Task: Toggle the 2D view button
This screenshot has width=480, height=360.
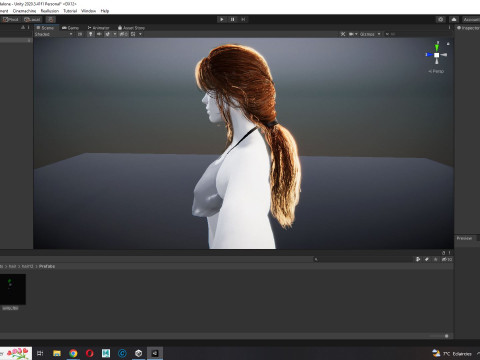Action: tap(80, 34)
